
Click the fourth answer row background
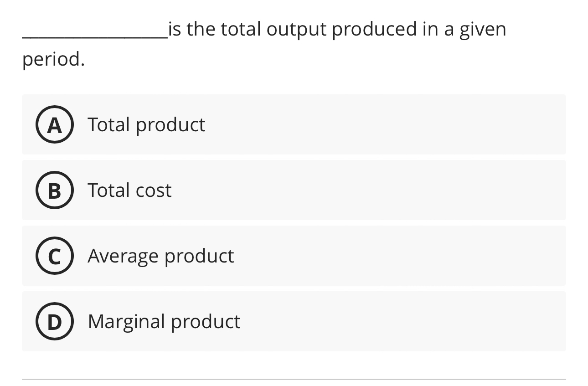coord(410,322)
